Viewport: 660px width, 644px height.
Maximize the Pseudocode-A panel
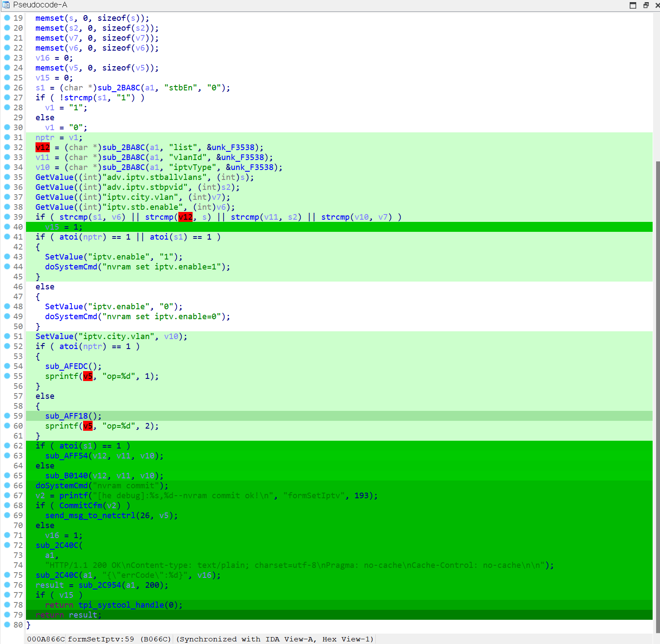tap(633, 5)
